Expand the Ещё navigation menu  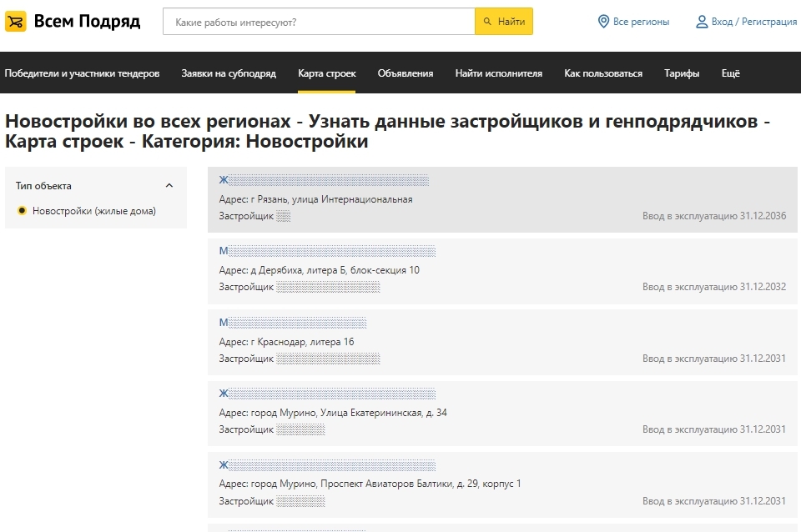click(731, 73)
